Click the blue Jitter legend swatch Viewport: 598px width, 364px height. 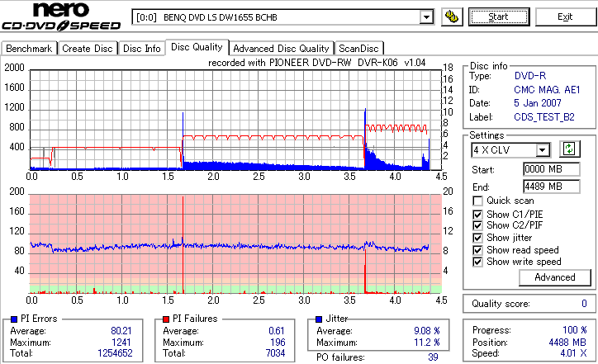(x=319, y=319)
